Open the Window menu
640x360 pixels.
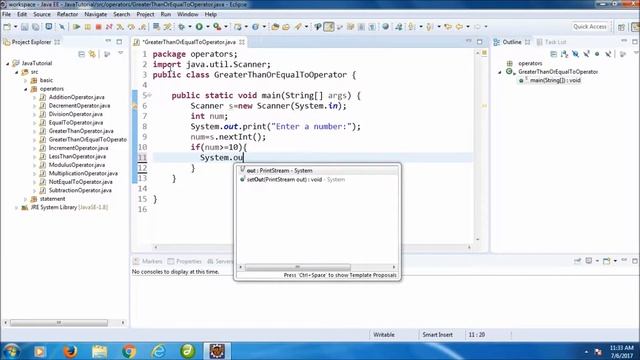point(188,14)
